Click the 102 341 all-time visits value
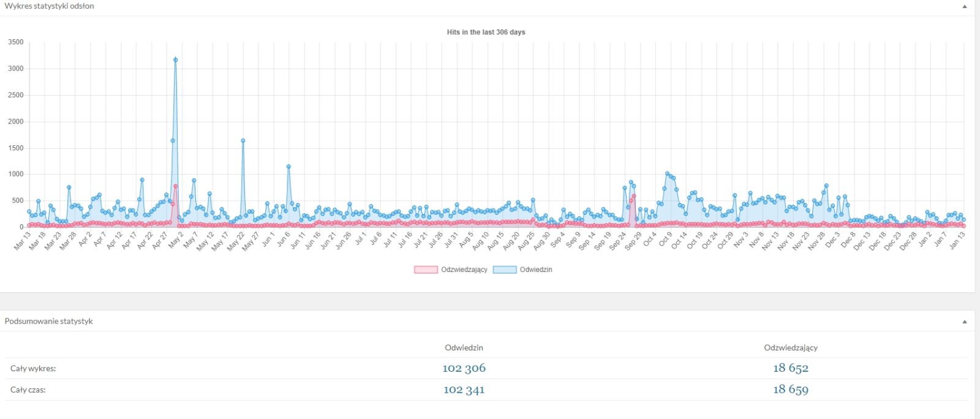 (464, 390)
